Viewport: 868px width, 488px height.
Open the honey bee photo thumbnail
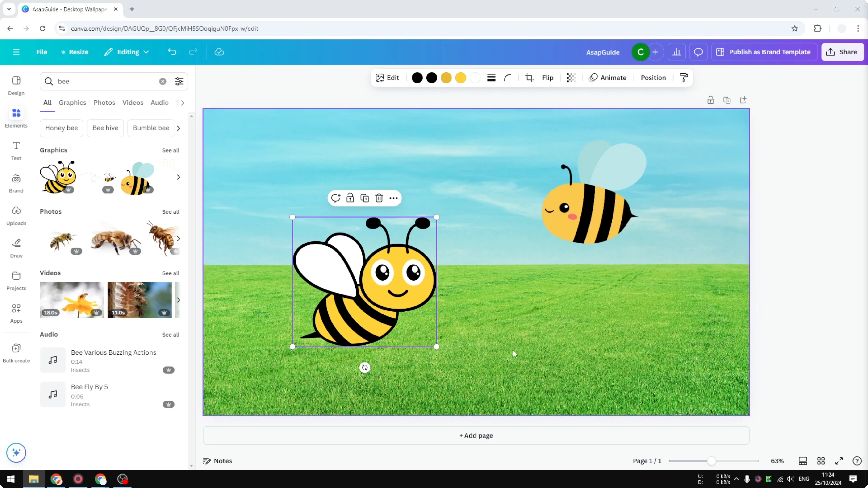(62, 238)
